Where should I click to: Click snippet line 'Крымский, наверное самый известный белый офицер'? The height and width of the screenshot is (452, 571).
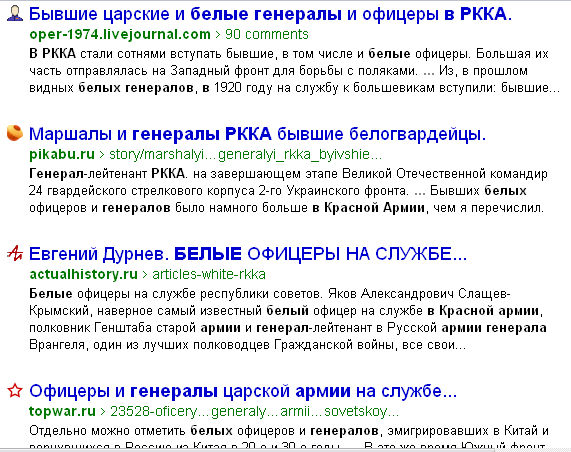(286, 311)
